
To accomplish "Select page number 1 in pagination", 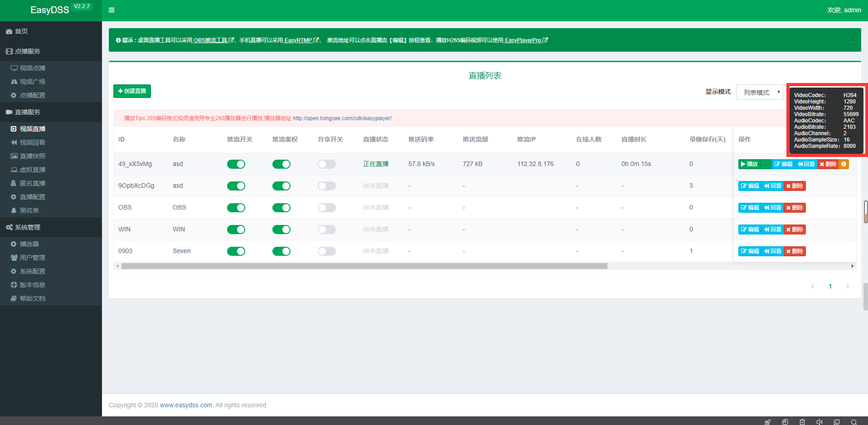I will coord(830,286).
